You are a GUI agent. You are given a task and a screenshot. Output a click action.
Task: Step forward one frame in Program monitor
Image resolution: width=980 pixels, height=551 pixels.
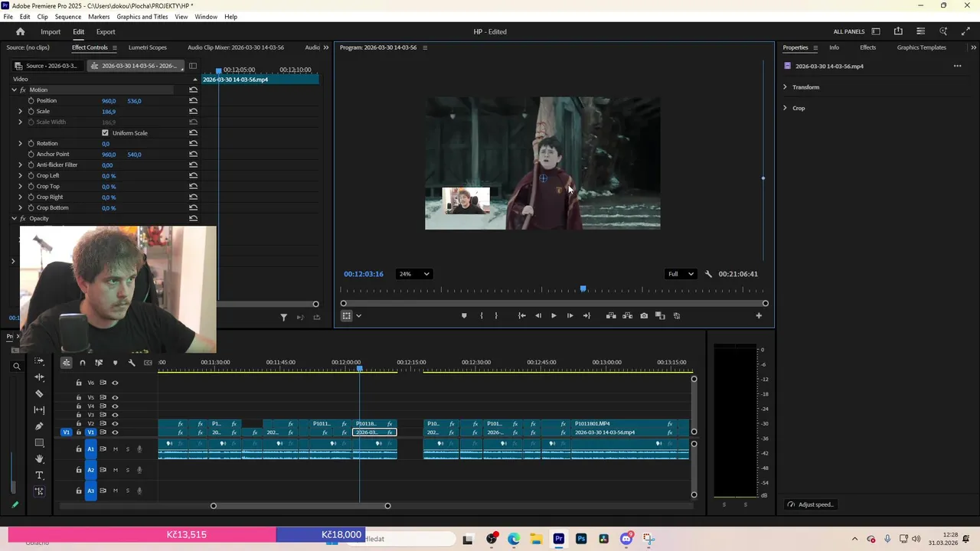(x=570, y=315)
